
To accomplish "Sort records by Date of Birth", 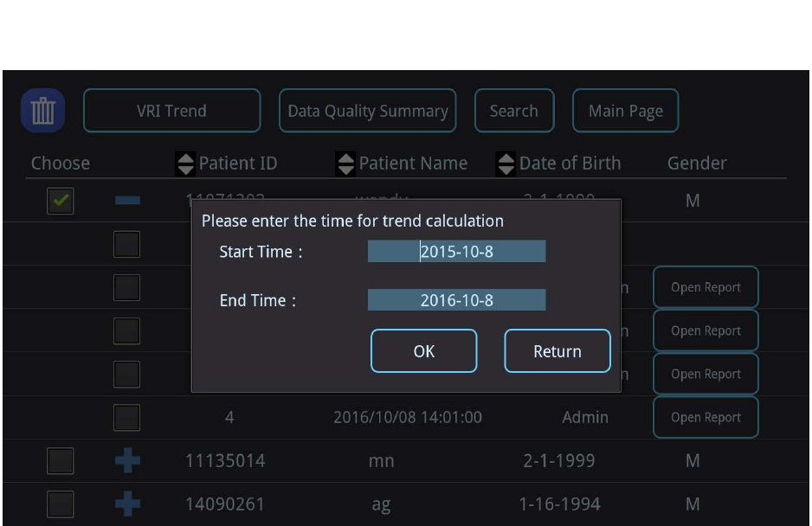I will click(506, 164).
